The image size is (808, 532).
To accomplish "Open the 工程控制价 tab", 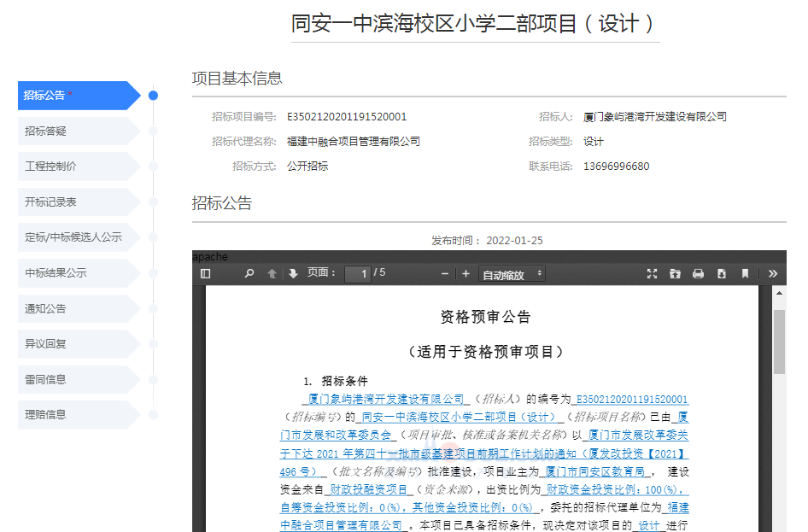I will (x=77, y=167).
